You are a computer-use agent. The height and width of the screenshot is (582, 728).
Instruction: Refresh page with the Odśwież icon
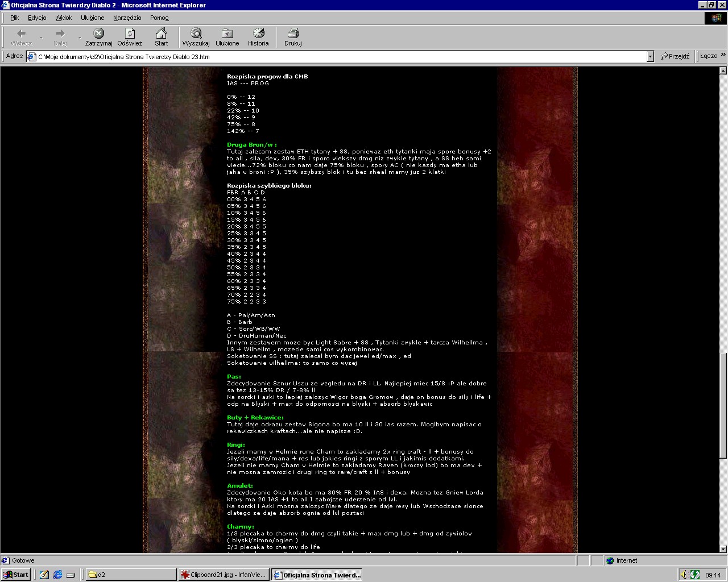click(x=130, y=34)
